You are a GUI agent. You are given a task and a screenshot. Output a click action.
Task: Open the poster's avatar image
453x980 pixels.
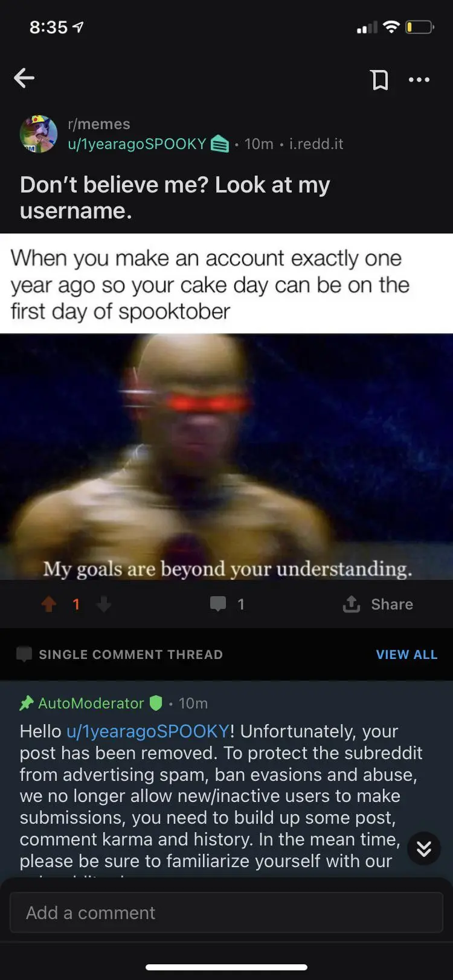coord(39,134)
